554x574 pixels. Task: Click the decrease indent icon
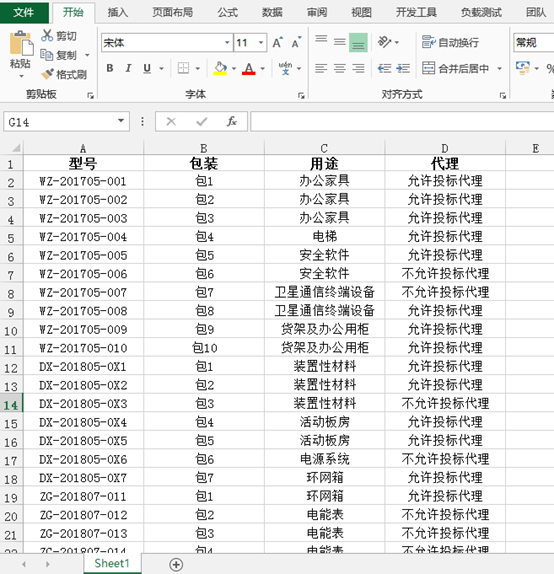[384, 68]
